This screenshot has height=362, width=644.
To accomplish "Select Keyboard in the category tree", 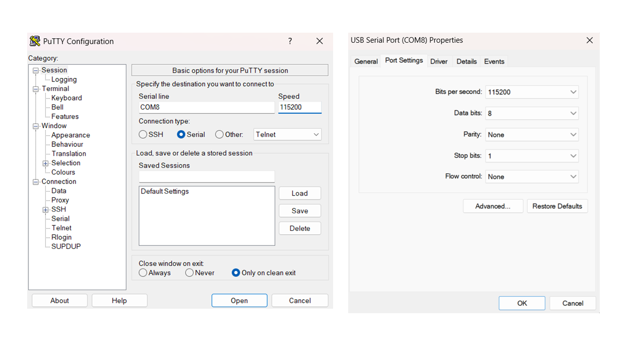I will (66, 98).
